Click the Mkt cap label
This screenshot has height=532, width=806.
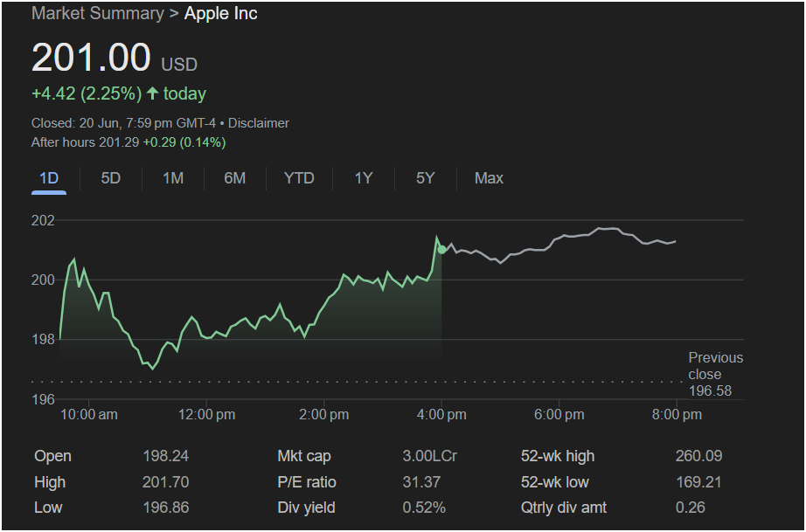(304, 456)
